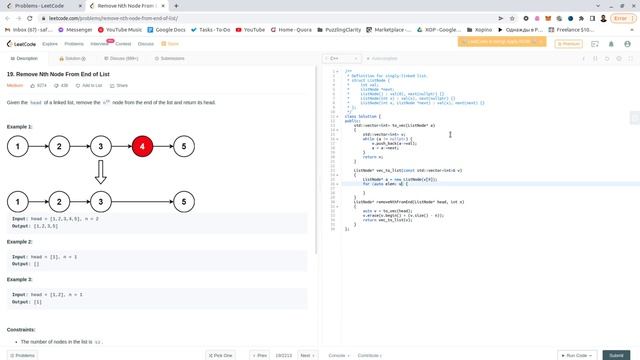Open the Discuss nav item
The width and height of the screenshot is (640, 360).
146,44
